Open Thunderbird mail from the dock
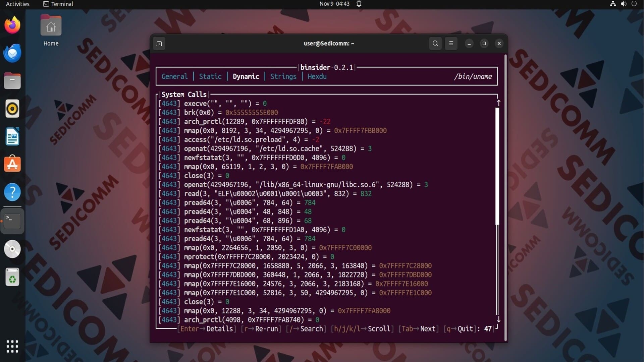 click(x=12, y=53)
